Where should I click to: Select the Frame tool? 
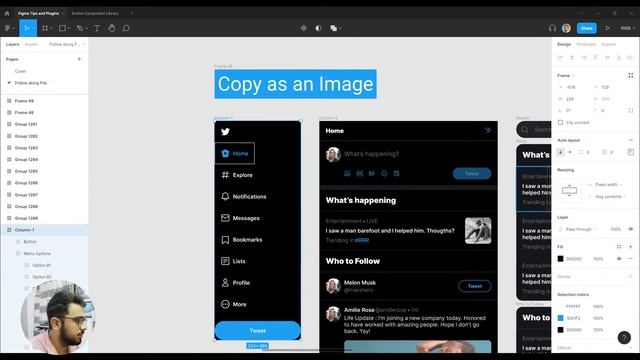tap(44, 28)
